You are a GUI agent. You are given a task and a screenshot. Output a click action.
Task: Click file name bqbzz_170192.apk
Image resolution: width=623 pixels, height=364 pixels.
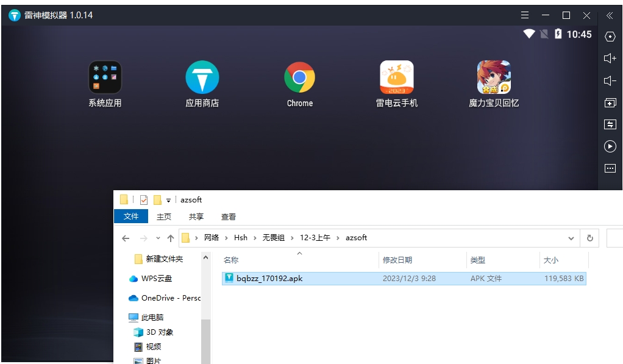269,279
